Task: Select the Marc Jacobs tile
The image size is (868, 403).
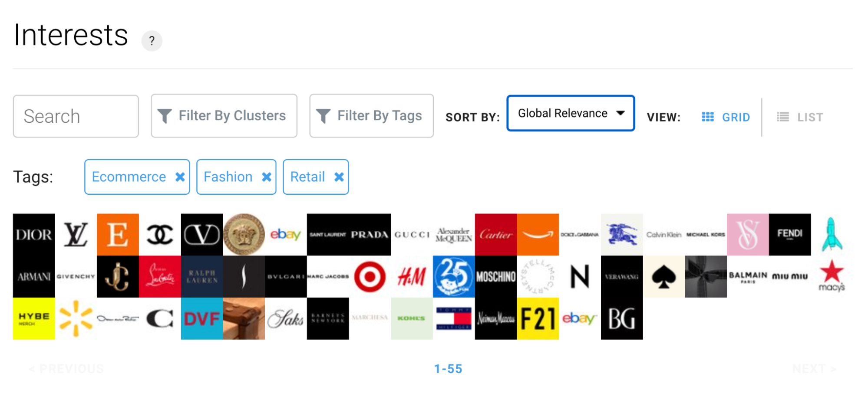Action: click(328, 276)
